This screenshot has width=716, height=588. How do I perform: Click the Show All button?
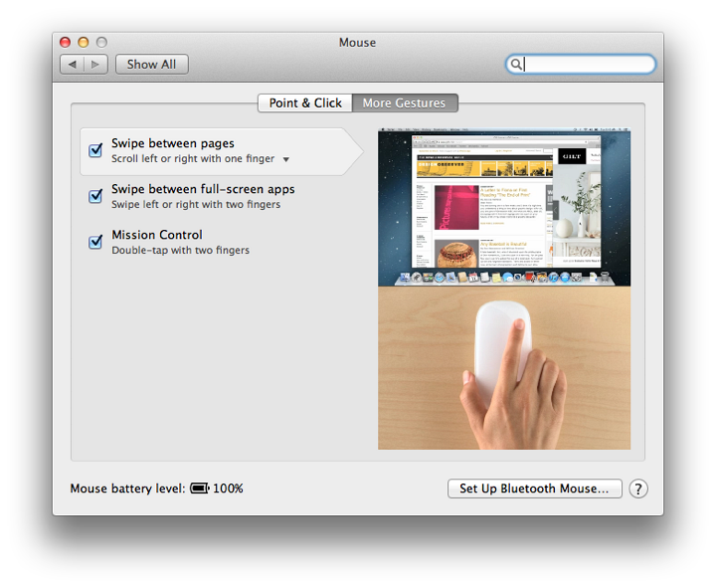[x=151, y=65]
